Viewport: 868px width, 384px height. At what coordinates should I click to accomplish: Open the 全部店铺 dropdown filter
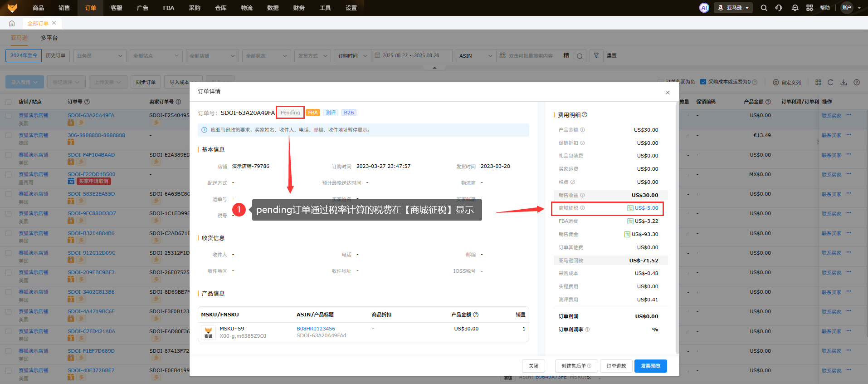(x=212, y=55)
